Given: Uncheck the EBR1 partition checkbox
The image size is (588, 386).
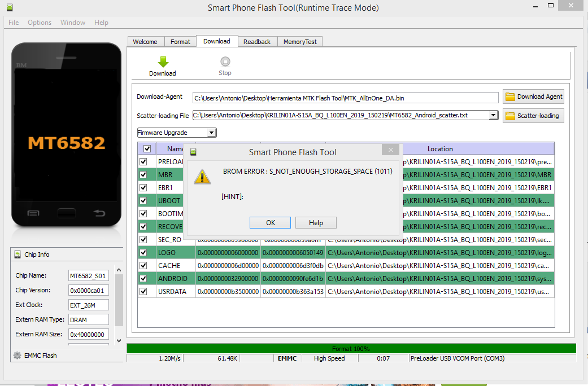Looking at the screenshot, I should [x=143, y=188].
